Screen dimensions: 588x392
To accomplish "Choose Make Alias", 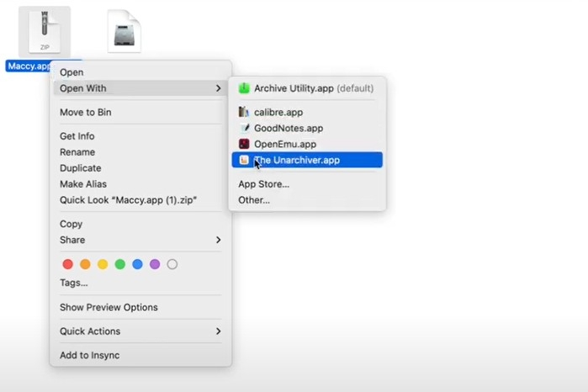I will (140, 184).
